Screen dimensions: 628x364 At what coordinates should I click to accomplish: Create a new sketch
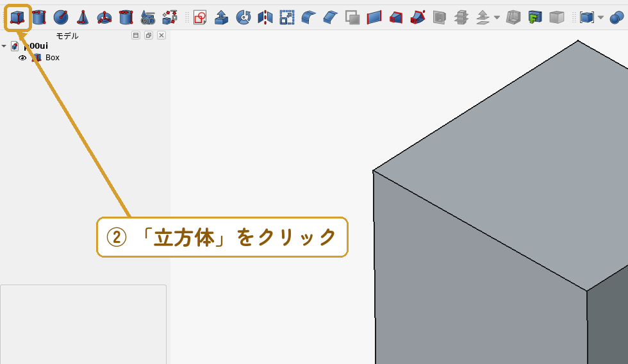tap(200, 17)
